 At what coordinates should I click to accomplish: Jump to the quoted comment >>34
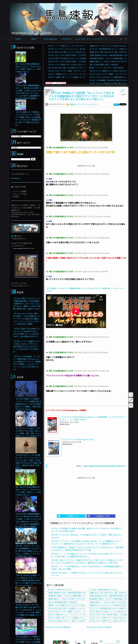[x=49, y=179]
